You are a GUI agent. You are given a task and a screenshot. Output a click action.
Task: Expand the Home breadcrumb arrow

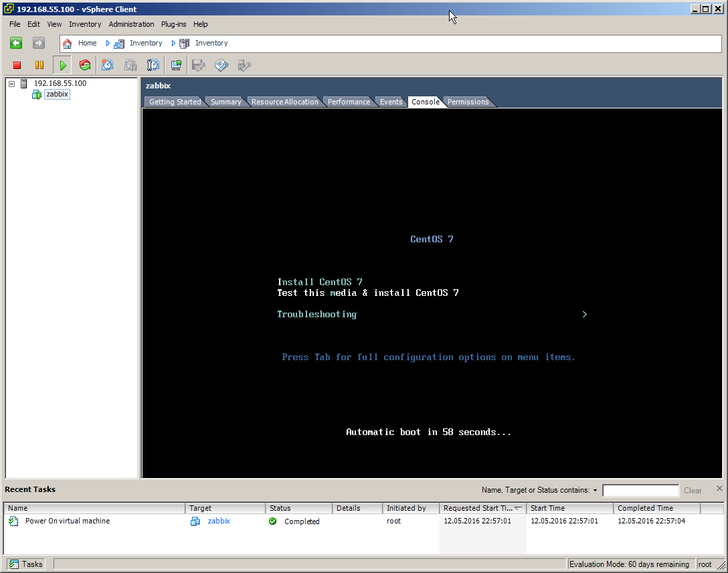(x=108, y=43)
